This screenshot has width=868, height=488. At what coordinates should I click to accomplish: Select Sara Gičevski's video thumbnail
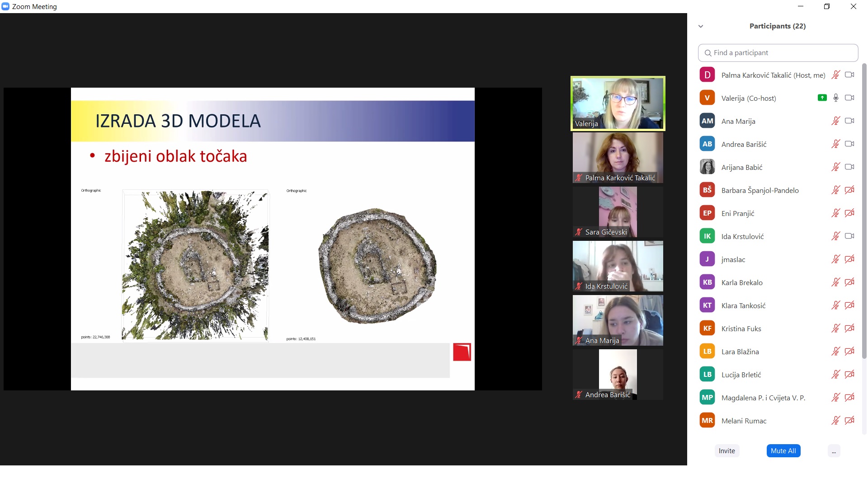click(618, 212)
